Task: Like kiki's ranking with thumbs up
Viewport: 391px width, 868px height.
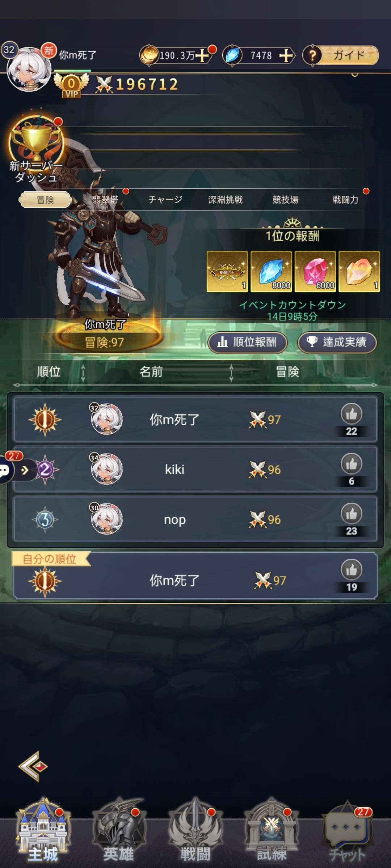Action: tap(351, 464)
